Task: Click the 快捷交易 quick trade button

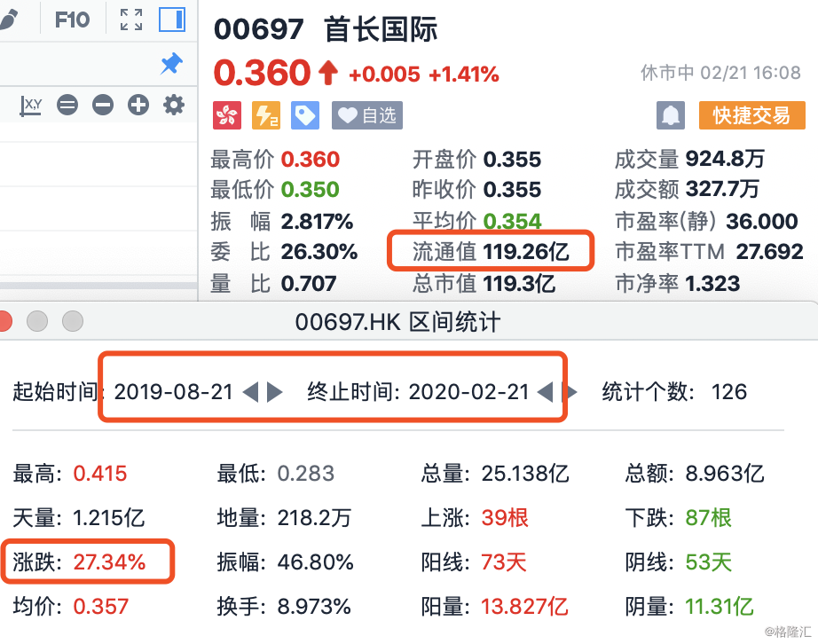Action: point(752,115)
